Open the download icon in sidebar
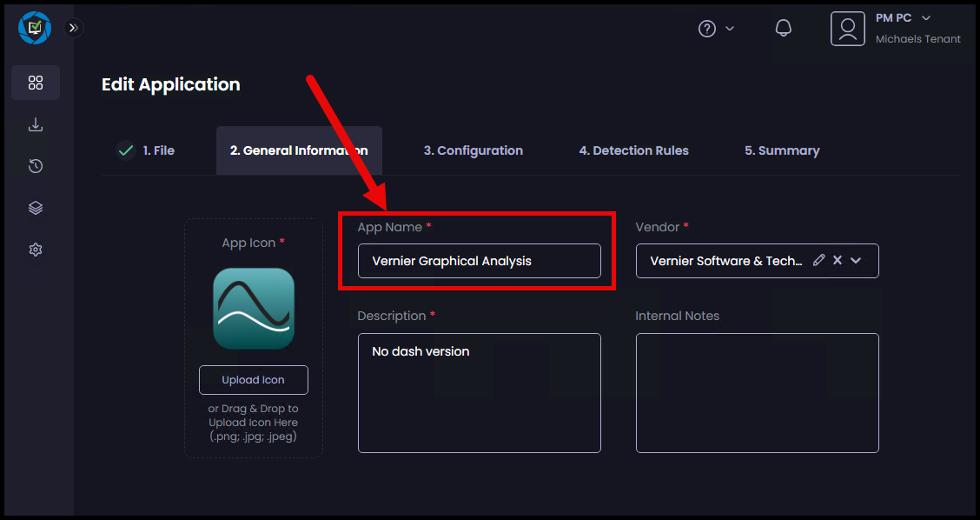The height and width of the screenshot is (520, 980). tap(36, 124)
